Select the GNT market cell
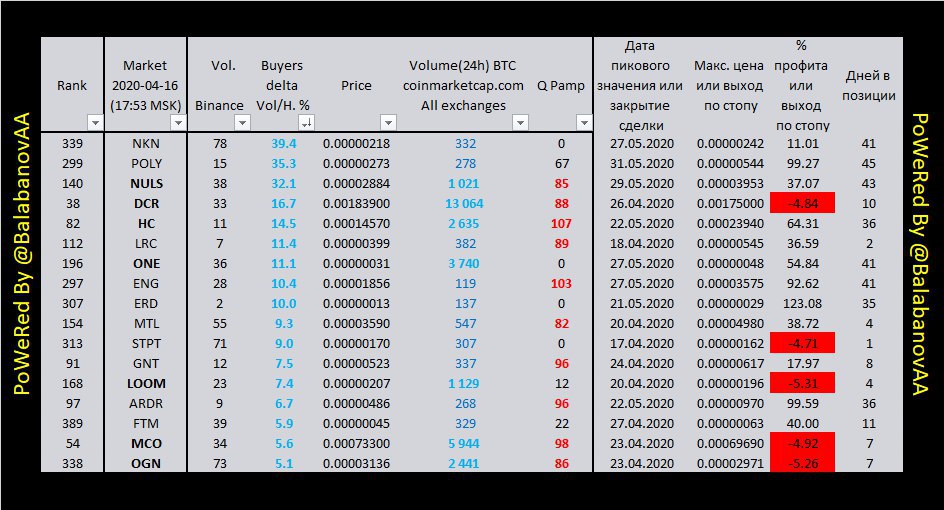 tap(146, 364)
